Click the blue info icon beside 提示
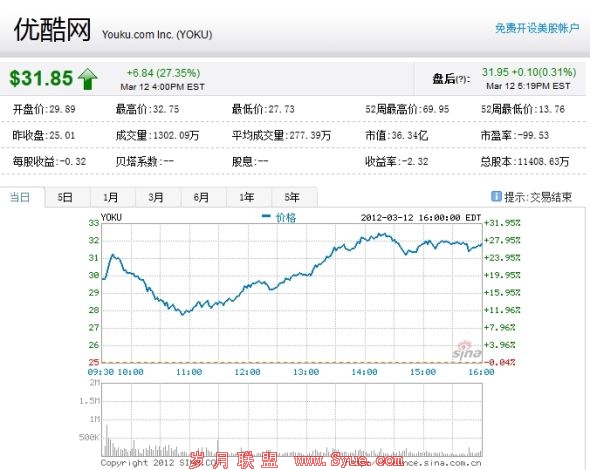The width and height of the screenshot is (590, 470). [496, 196]
